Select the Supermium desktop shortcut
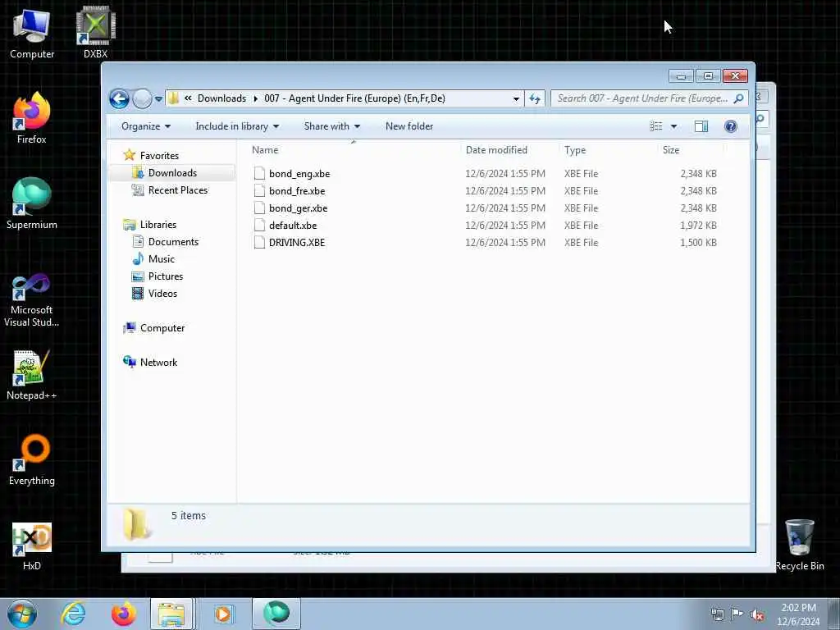 [x=32, y=203]
